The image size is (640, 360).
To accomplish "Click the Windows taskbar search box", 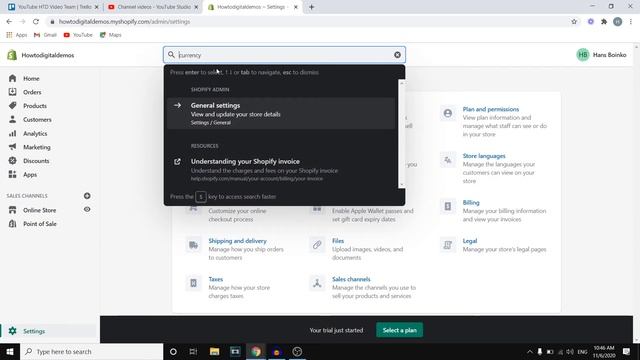I will (91, 351).
